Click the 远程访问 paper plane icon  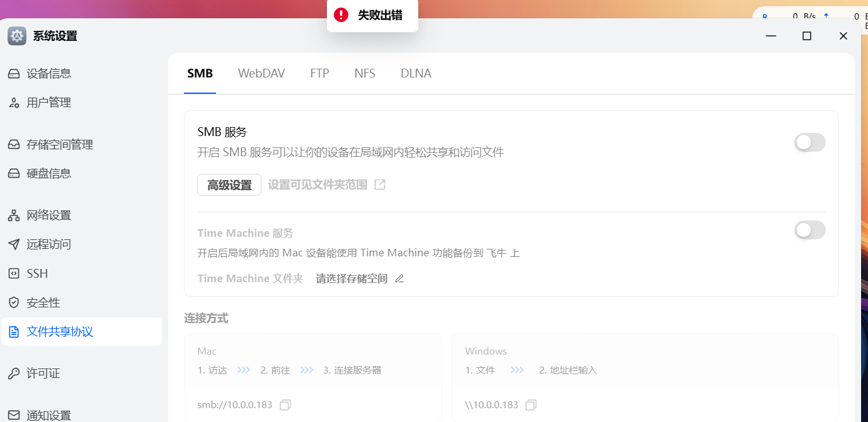pos(14,244)
